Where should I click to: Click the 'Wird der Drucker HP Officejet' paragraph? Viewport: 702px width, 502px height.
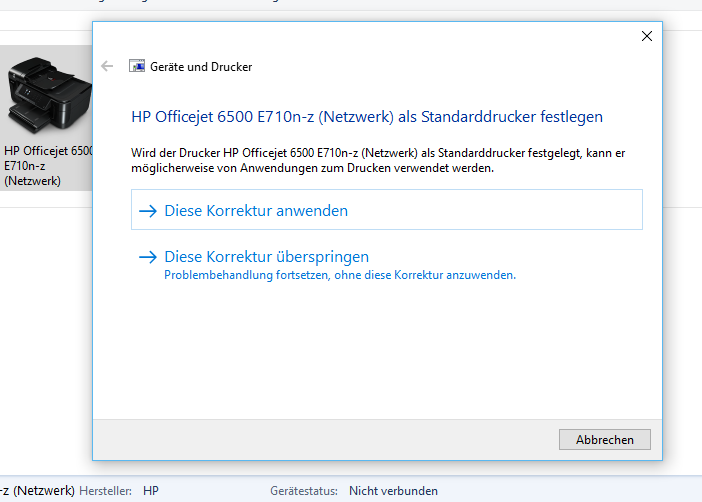(x=378, y=160)
